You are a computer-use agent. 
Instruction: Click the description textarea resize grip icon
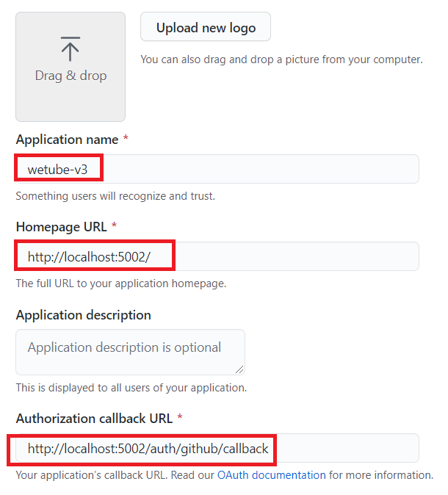239,369
